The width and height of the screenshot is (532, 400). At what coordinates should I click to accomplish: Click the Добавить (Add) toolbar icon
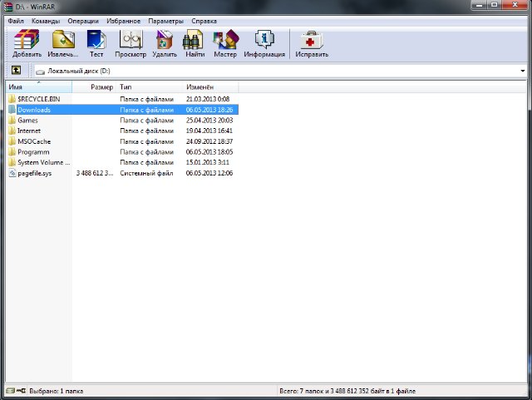(27, 39)
